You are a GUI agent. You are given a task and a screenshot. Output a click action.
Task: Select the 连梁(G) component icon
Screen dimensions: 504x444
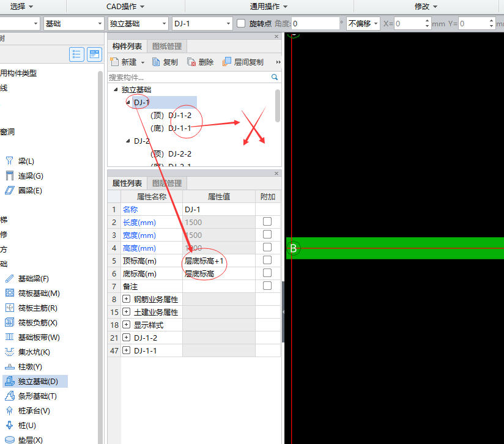click(x=10, y=176)
